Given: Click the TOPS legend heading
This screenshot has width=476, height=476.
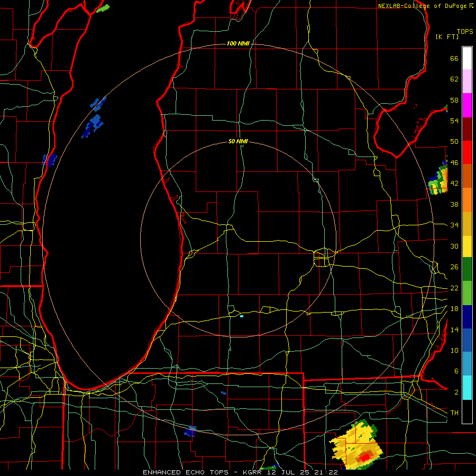Looking at the screenshot, I should [x=465, y=32].
